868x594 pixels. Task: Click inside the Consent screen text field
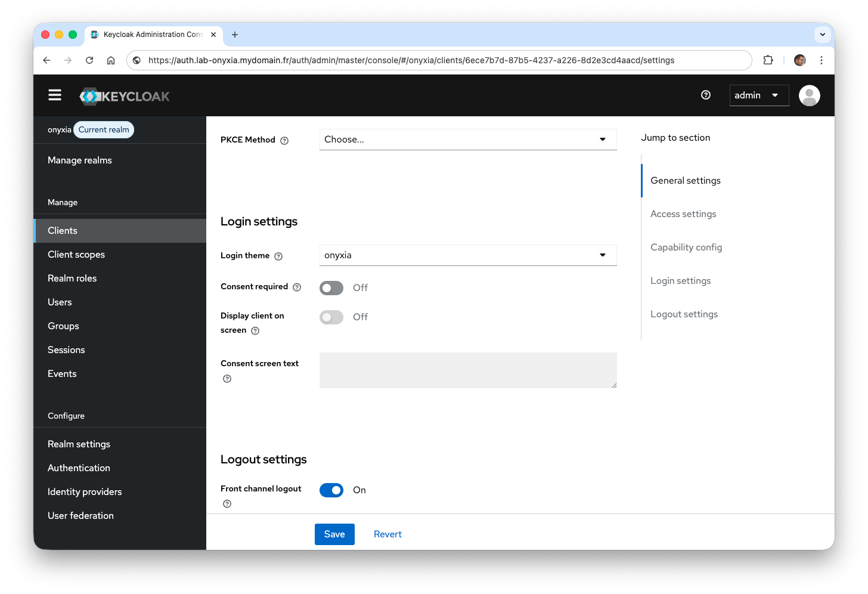(x=468, y=370)
